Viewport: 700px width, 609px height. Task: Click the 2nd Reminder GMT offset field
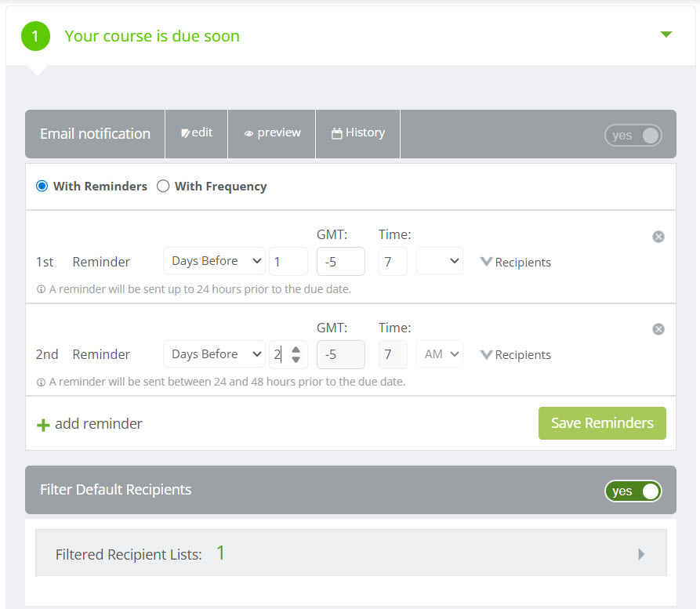coord(341,354)
